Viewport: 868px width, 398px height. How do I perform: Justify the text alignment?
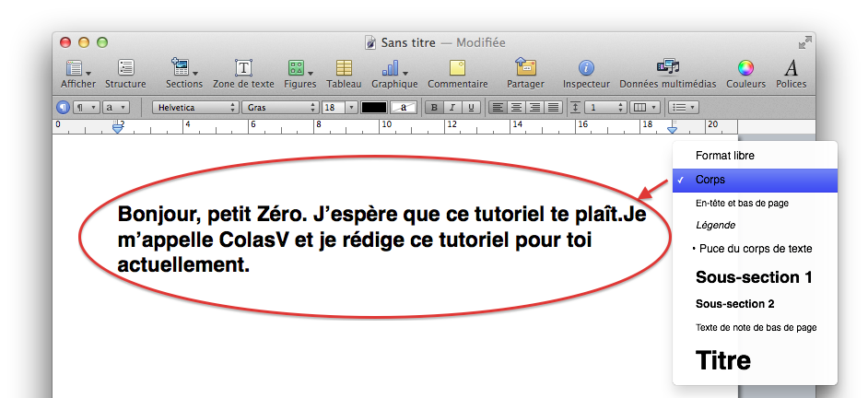(553, 108)
